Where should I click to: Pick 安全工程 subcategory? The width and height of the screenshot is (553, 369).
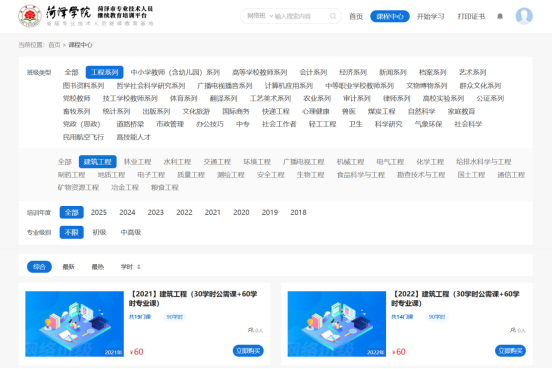point(271,175)
